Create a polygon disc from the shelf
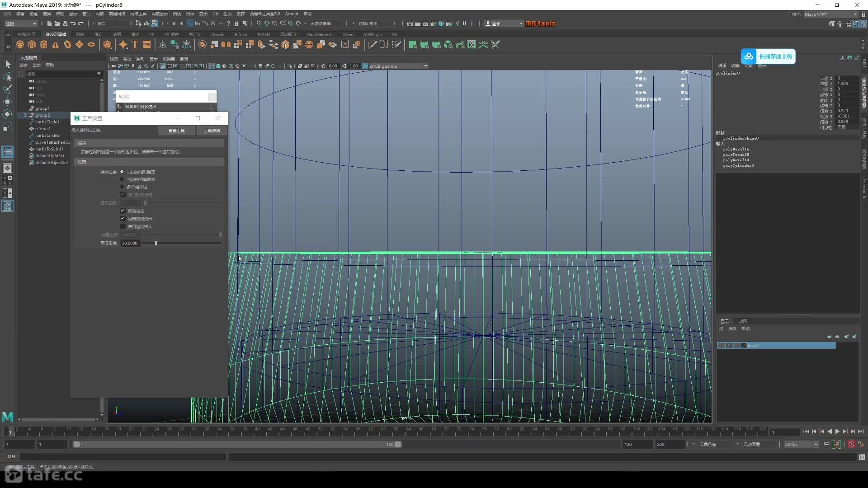868x488 pixels. tap(91, 44)
